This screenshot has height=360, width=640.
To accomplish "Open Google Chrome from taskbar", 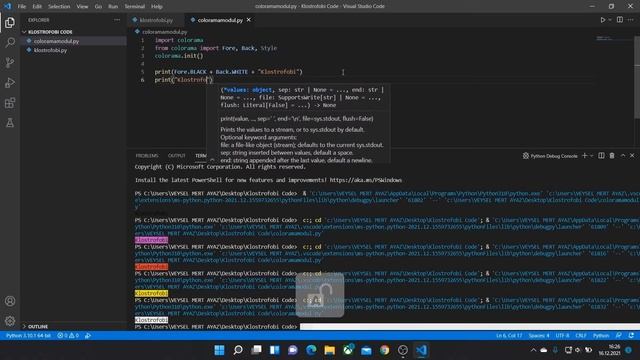I will coord(384,350).
